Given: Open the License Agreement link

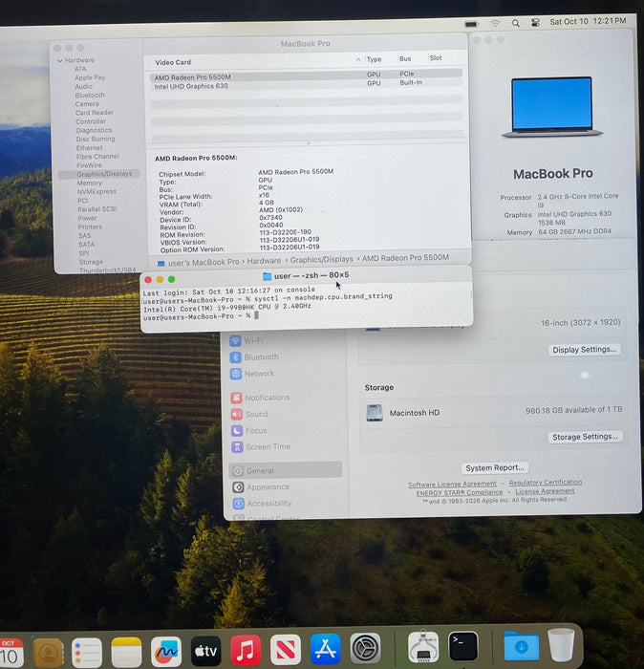Looking at the screenshot, I should pyautogui.click(x=545, y=491).
